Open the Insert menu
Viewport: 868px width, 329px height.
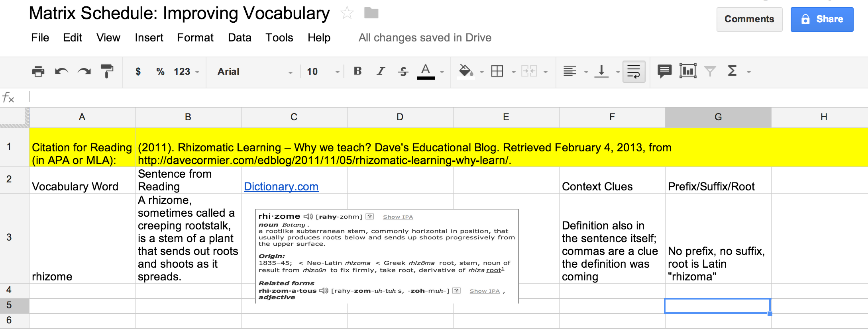tap(149, 37)
